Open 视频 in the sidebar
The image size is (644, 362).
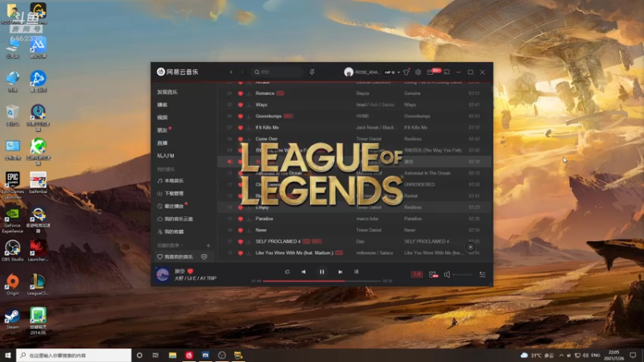[x=163, y=117]
